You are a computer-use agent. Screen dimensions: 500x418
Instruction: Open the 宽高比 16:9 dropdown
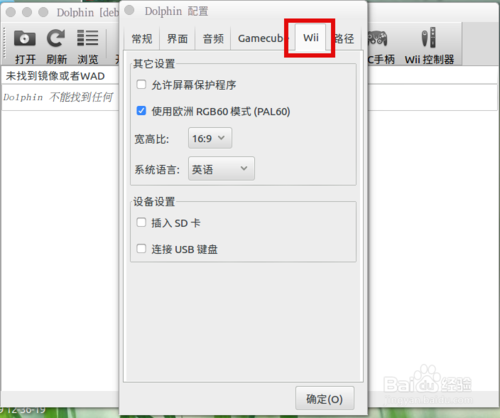[210, 138]
